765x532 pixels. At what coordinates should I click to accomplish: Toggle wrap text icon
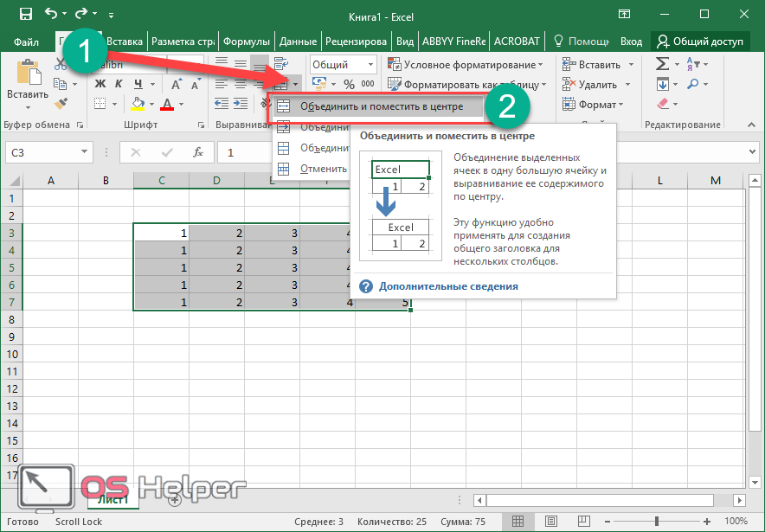[x=280, y=63]
